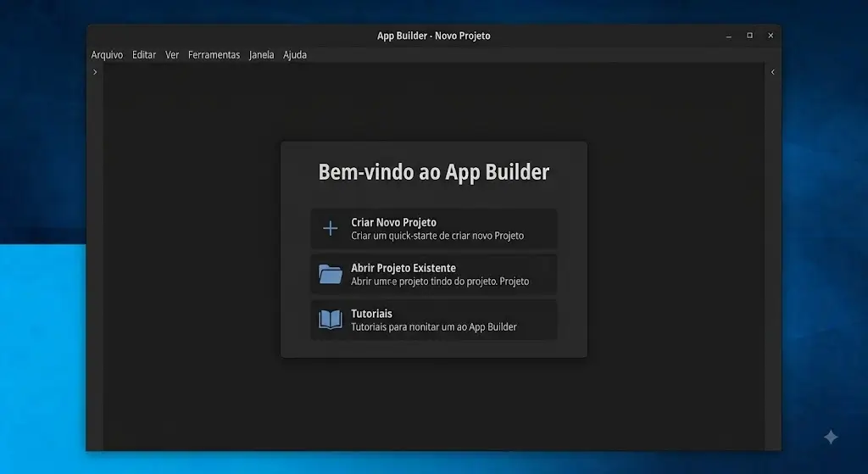Expand the left sidebar with chevron
Image resolution: width=868 pixels, height=474 pixels.
(95, 72)
